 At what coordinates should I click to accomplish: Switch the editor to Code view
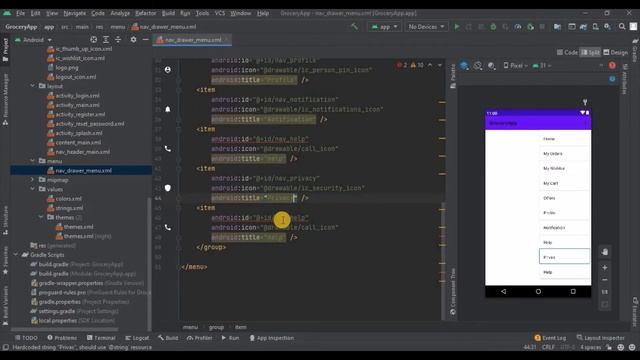pyautogui.click(x=567, y=52)
